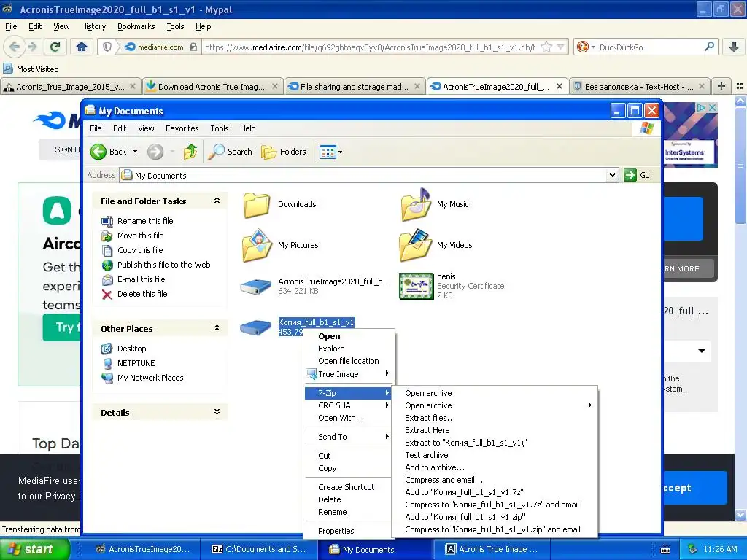The width and height of the screenshot is (747, 560).
Task: Select Add to archive... option
Action: tap(495, 467)
